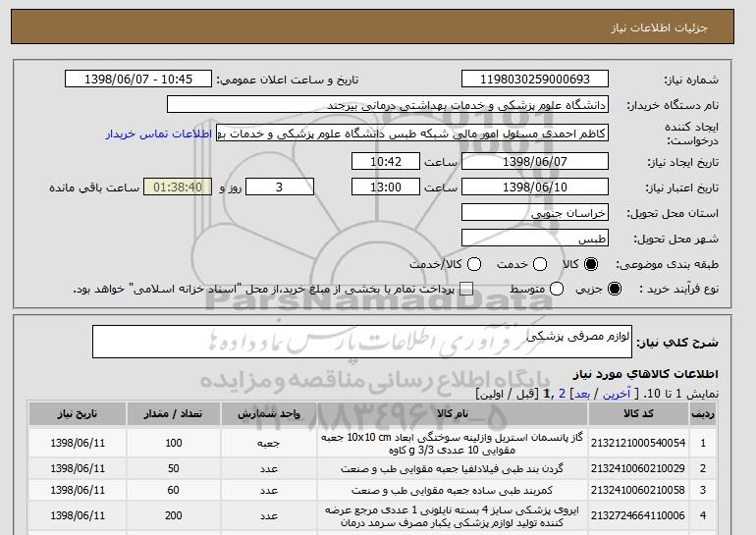Select item code 2132121000540054
This screenshot has width=756, height=535.
(638, 443)
